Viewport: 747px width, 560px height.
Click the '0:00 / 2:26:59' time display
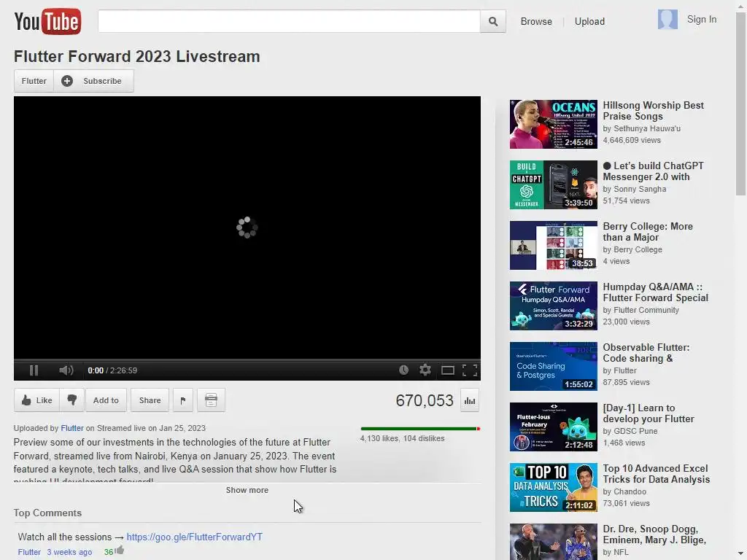112,370
